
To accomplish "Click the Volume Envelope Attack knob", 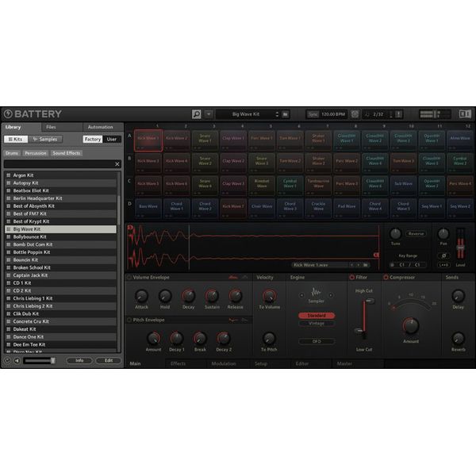I will click(141, 296).
